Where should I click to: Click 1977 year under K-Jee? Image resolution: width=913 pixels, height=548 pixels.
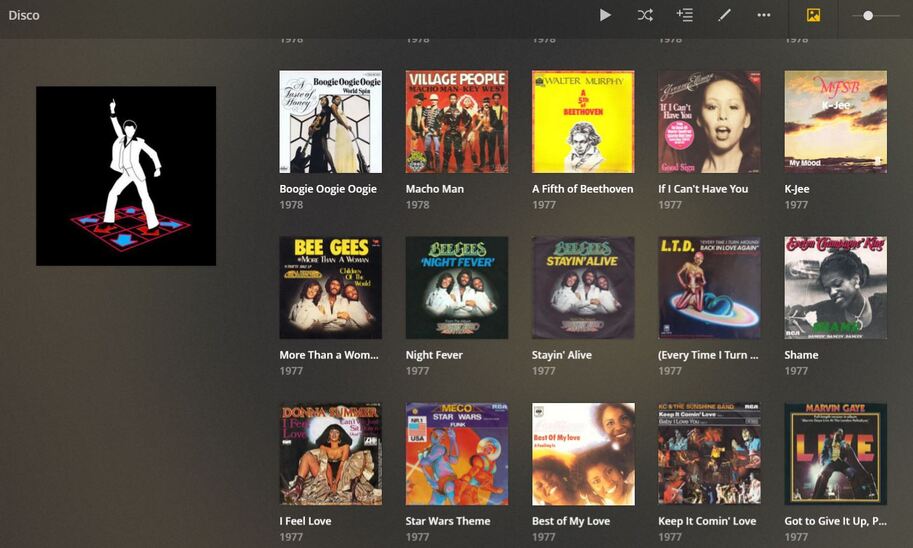(796, 204)
